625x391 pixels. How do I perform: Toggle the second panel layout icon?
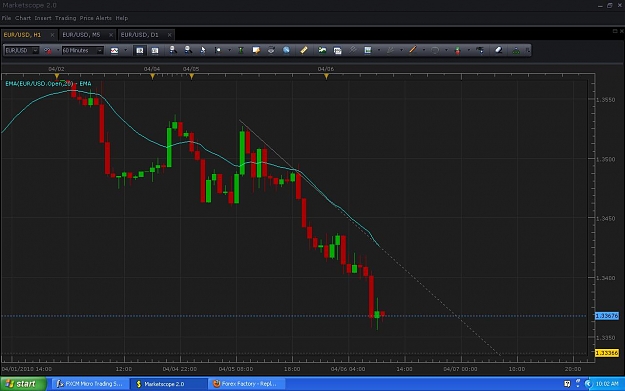tap(155, 51)
